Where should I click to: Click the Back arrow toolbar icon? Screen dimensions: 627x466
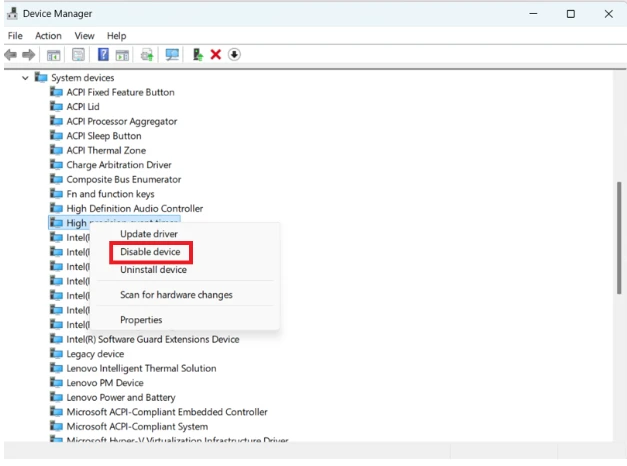click(11, 55)
